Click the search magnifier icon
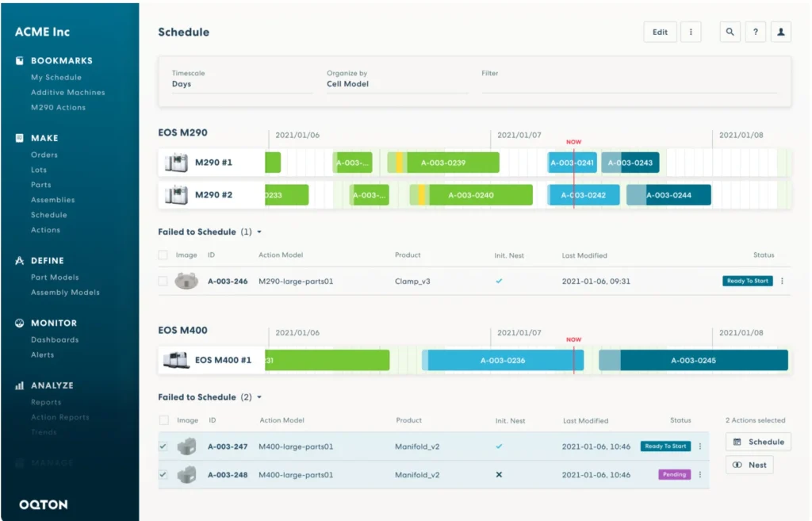812x521 pixels. coord(730,33)
